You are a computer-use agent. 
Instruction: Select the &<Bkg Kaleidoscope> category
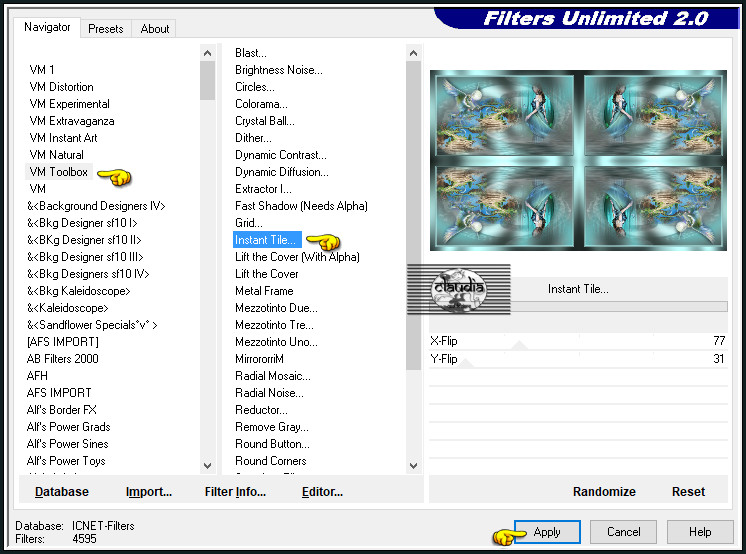pyautogui.click(x=79, y=291)
